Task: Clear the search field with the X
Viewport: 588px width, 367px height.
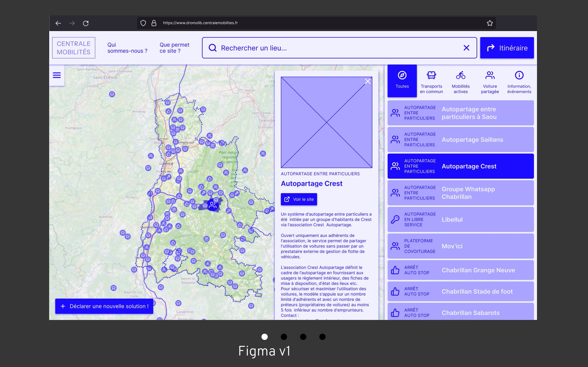Action: tap(466, 48)
